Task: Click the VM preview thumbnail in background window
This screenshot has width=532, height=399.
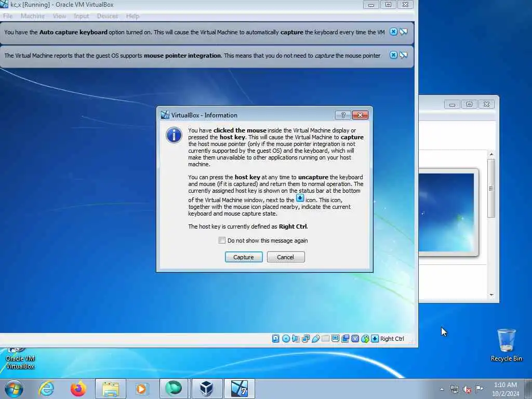Action: tap(446, 212)
